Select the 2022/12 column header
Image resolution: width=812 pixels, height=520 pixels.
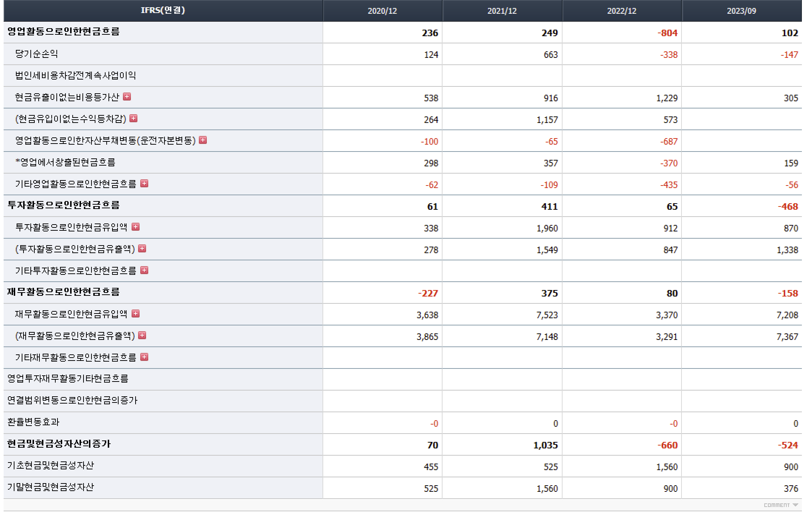pyautogui.click(x=621, y=11)
